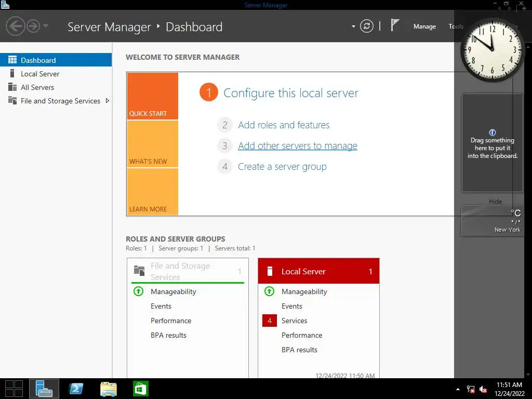Click the orange step 1 circle
The height and width of the screenshot is (399, 532).
point(209,92)
